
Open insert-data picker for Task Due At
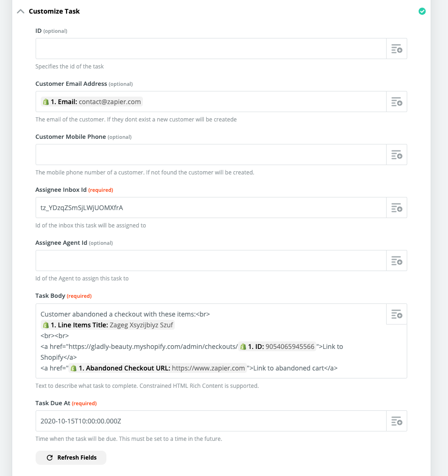(396, 421)
